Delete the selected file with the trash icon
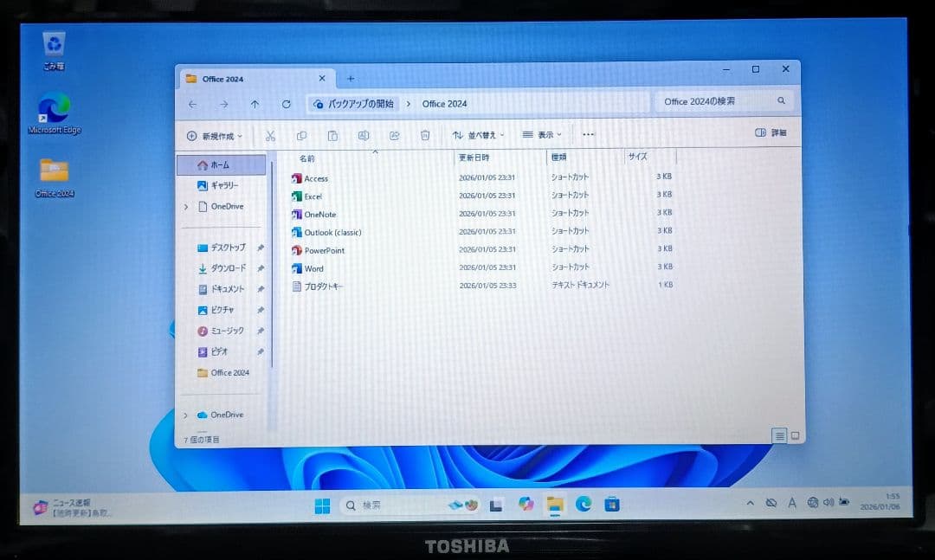Viewport: 935px width, 560px height. pos(424,136)
